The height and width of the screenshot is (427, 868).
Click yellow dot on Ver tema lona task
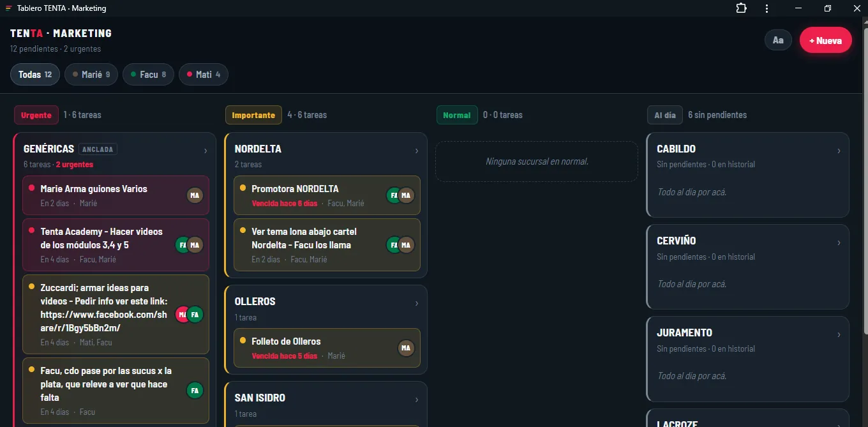[243, 230]
